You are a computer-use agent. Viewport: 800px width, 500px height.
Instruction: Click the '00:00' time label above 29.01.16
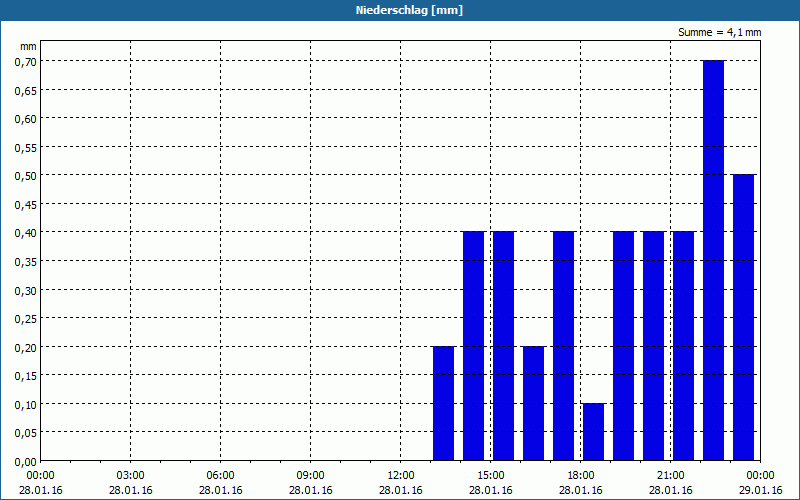(760, 475)
